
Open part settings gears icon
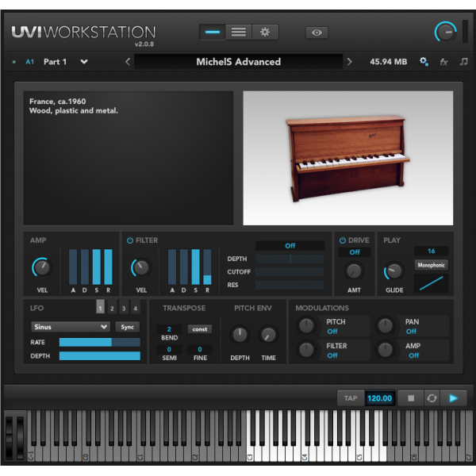click(x=424, y=62)
